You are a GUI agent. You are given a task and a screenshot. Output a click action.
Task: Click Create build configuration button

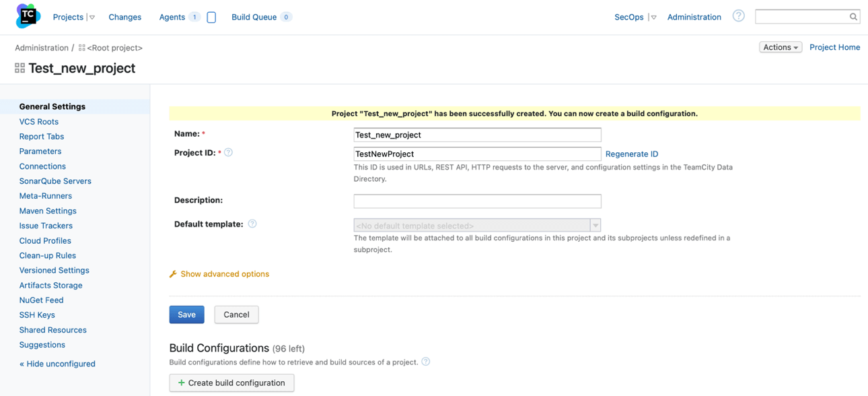[231, 383]
